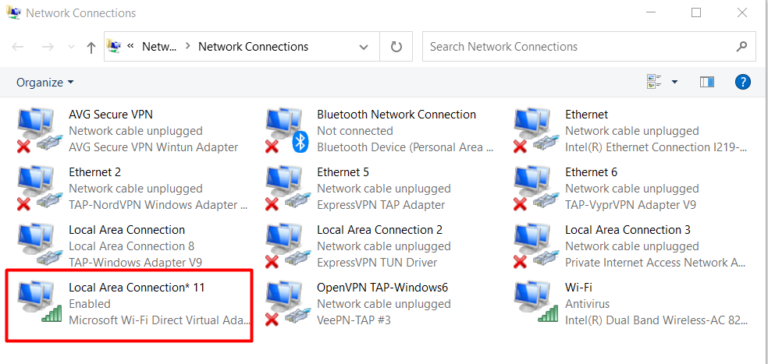768x364 pixels.
Task: Open the view options dropdown arrow
Action: 674,82
